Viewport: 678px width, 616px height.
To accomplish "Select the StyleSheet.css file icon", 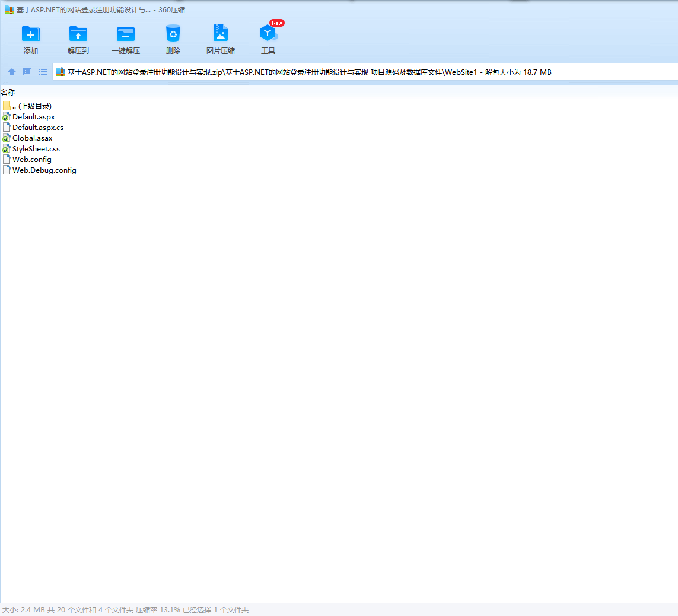I will [x=7, y=149].
